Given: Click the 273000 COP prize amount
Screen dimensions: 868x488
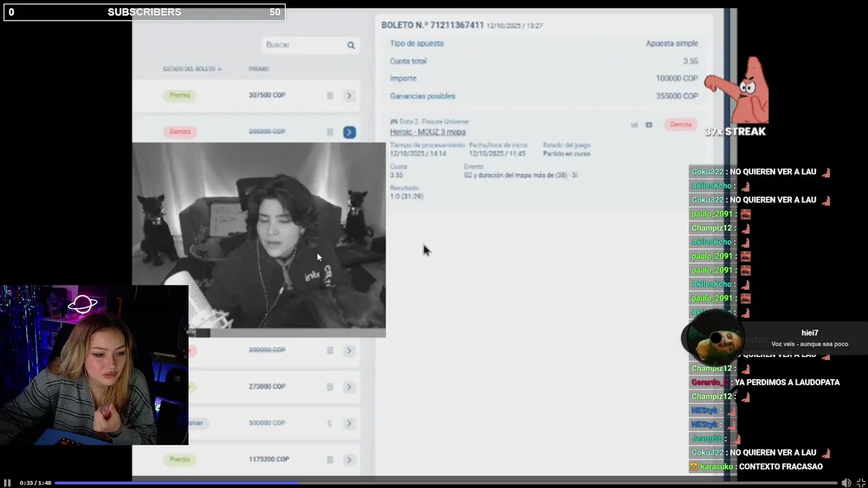Looking at the screenshot, I should 267,386.
